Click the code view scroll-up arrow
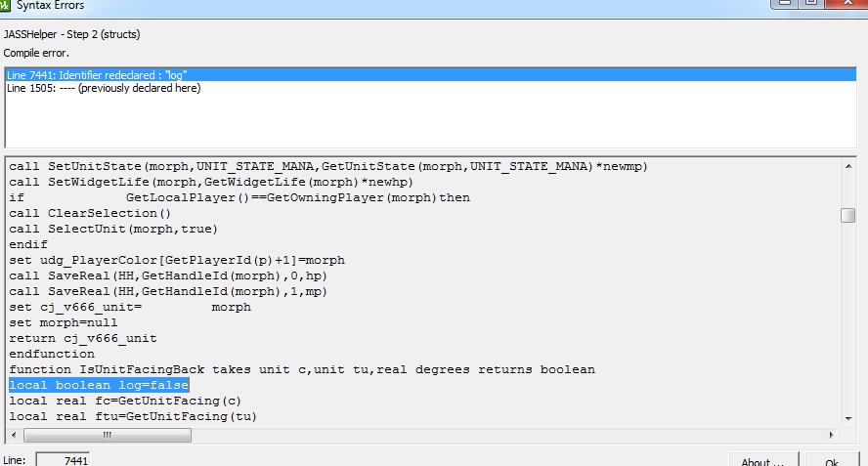 848,165
